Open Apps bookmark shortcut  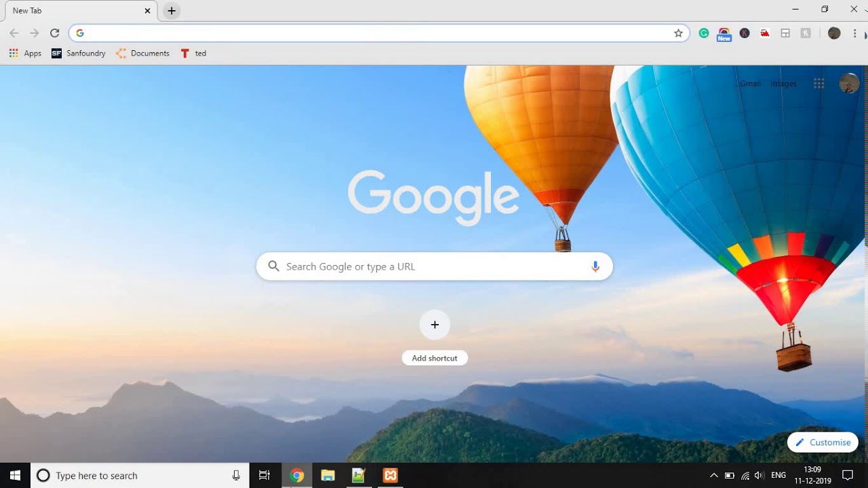pyautogui.click(x=25, y=54)
